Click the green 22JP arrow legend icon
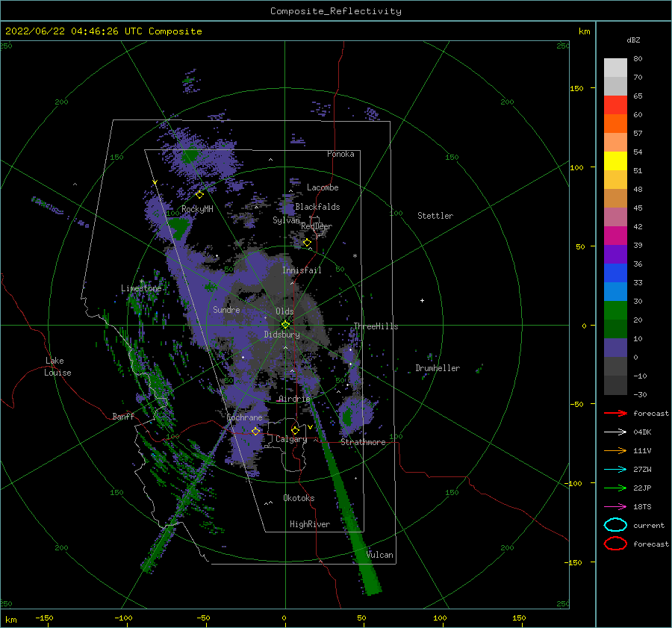 pos(615,488)
